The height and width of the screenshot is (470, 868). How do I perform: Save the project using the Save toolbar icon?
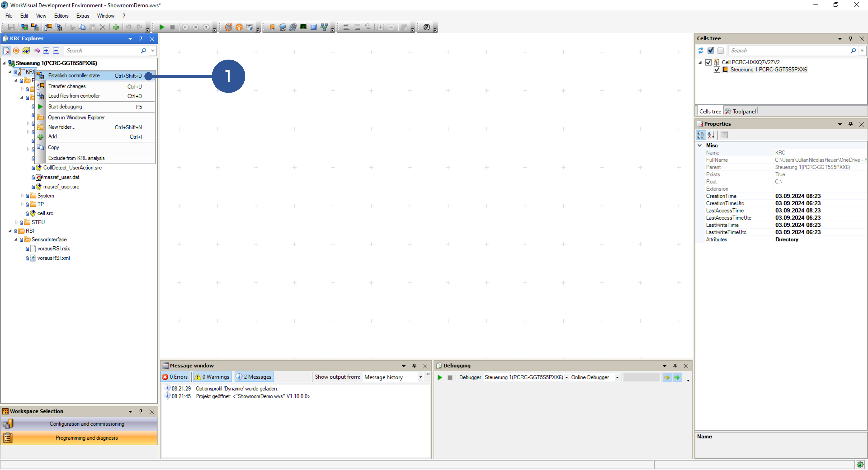point(11,27)
